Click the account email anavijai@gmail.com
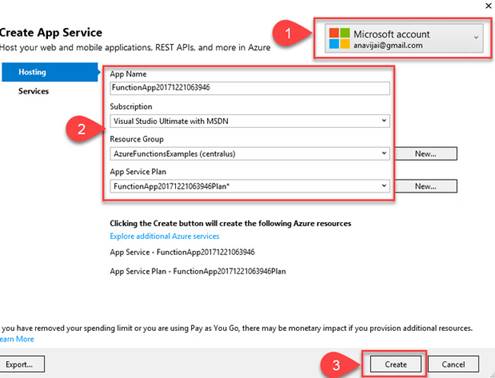495x378 pixels. tap(388, 45)
